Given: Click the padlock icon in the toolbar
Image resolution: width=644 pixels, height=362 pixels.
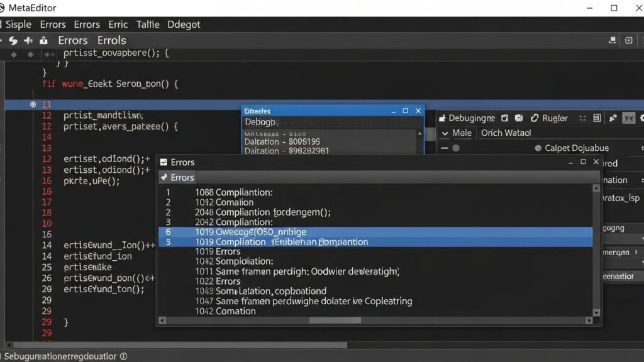Looking at the screenshot, I should (43, 40).
